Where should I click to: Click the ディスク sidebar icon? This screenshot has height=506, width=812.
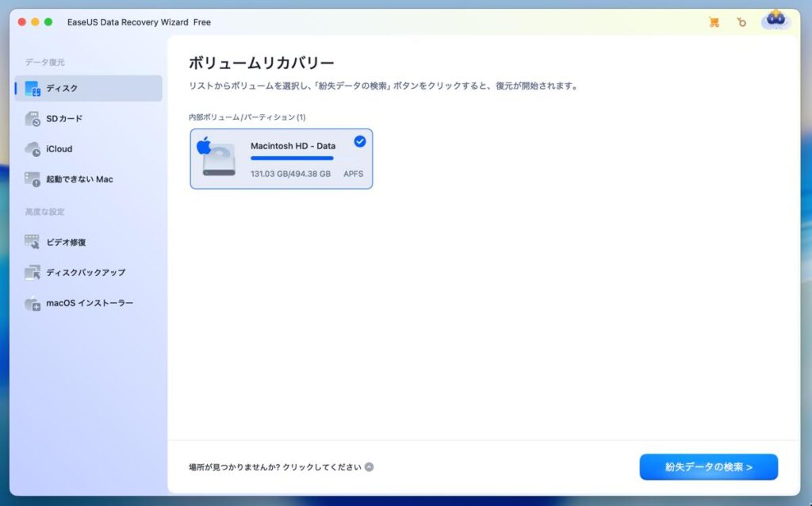point(33,88)
